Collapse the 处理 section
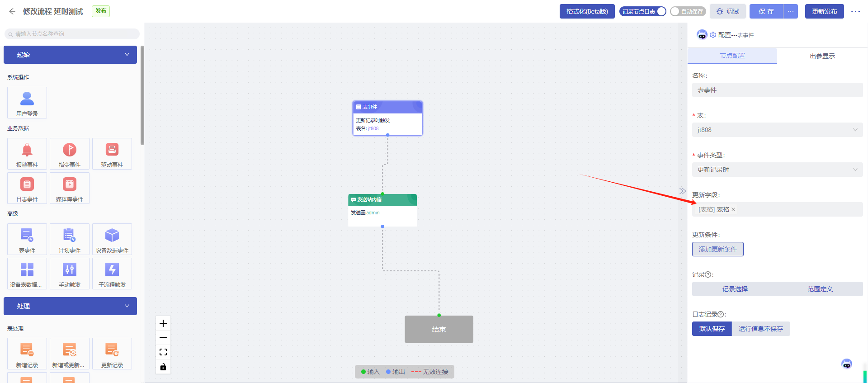 pos(70,306)
